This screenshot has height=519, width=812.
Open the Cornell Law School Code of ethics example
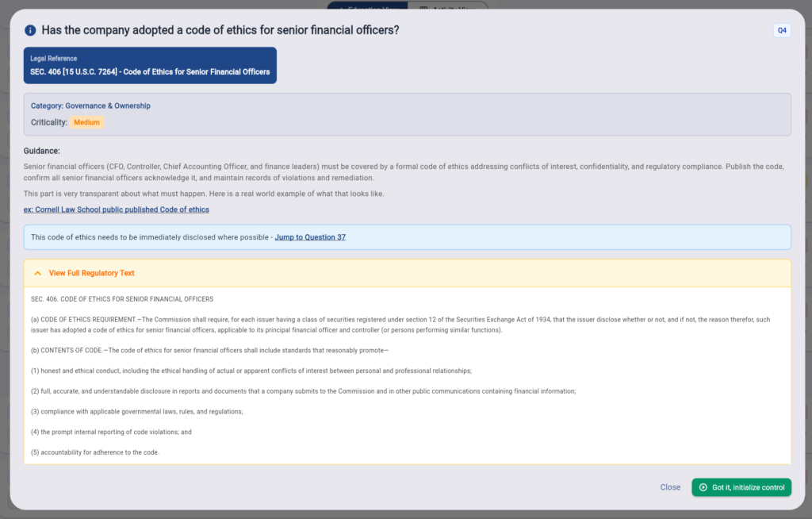click(x=116, y=210)
